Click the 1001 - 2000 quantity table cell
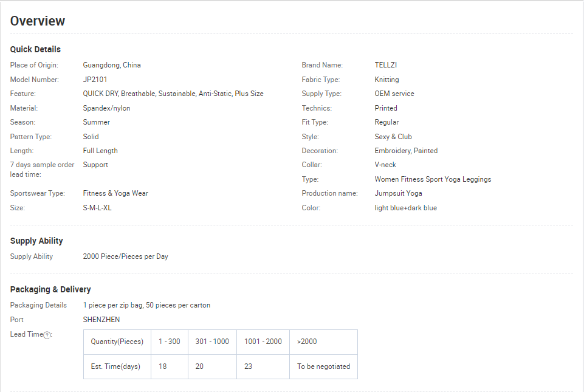This screenshot has width=584, height=392. [263, 342]
